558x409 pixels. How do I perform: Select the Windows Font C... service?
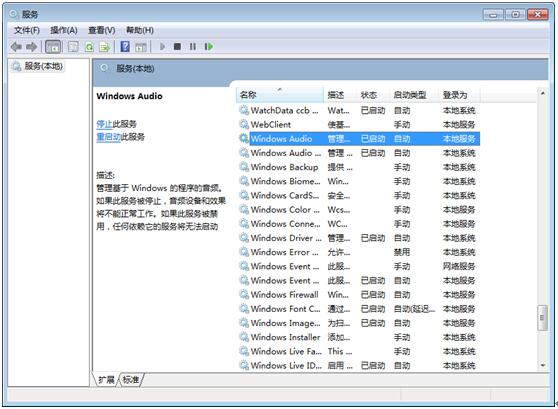click(359, 309)
